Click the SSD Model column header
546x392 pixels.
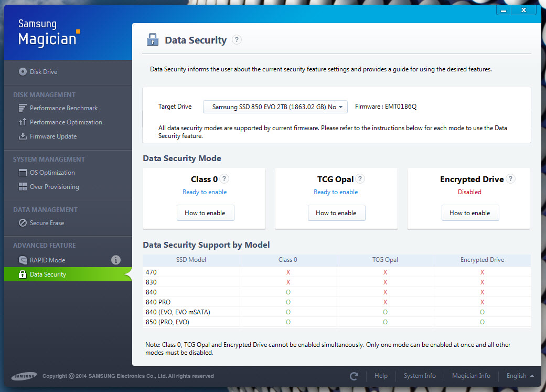pos(191,260)
